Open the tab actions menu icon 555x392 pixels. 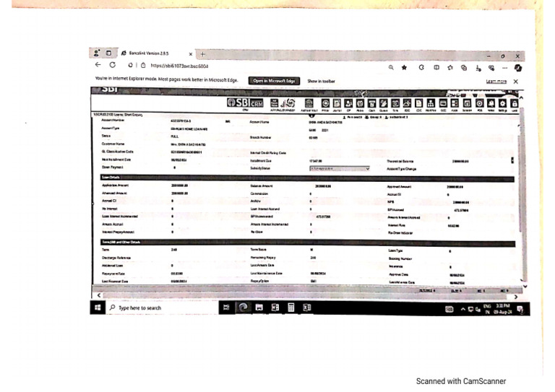(108, 53)
